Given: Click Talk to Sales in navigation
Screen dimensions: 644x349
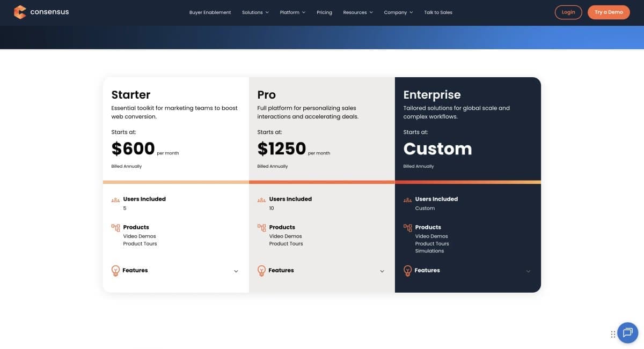Looking at the screenshot, I should coord(438,12).
